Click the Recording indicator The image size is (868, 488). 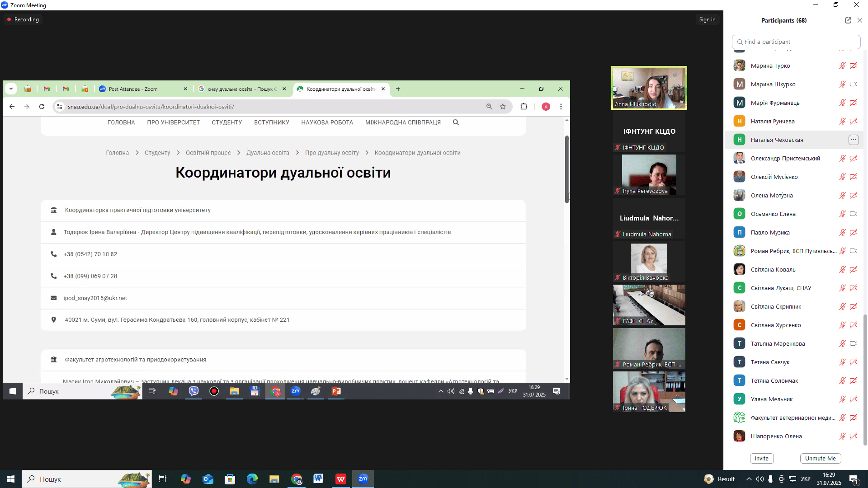23,19
